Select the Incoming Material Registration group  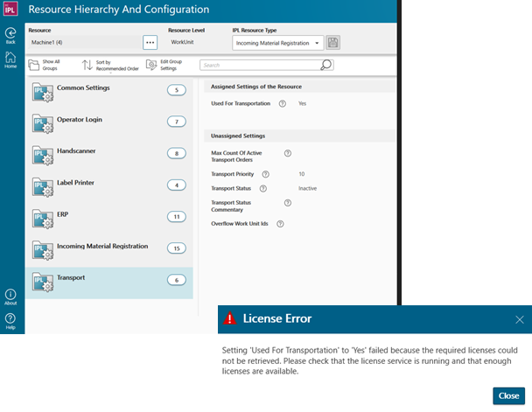(108, 248)
